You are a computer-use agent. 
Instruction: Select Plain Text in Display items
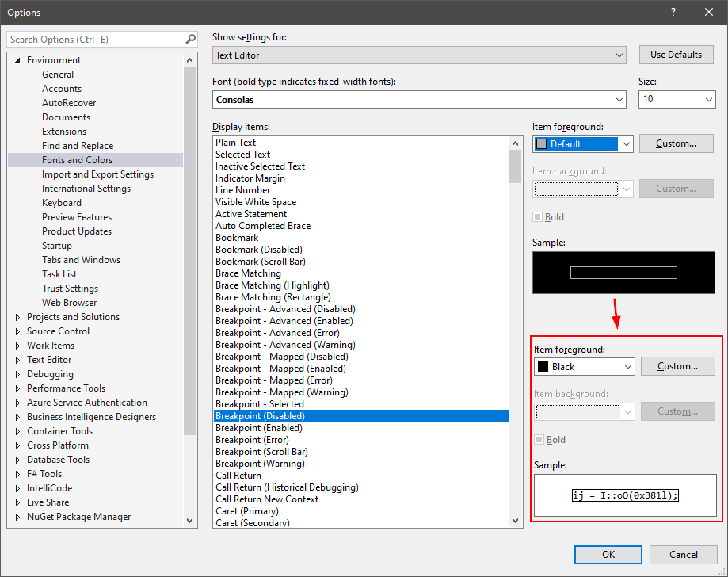tap(235, 143)
